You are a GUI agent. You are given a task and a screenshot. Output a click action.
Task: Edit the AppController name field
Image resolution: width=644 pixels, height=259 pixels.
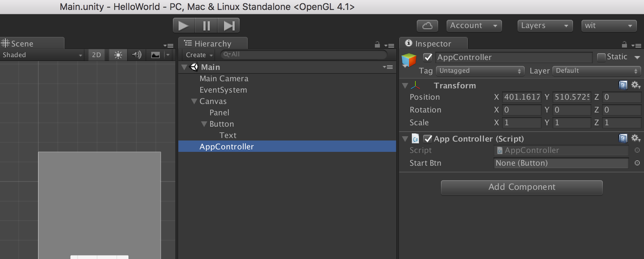[514, 57]
